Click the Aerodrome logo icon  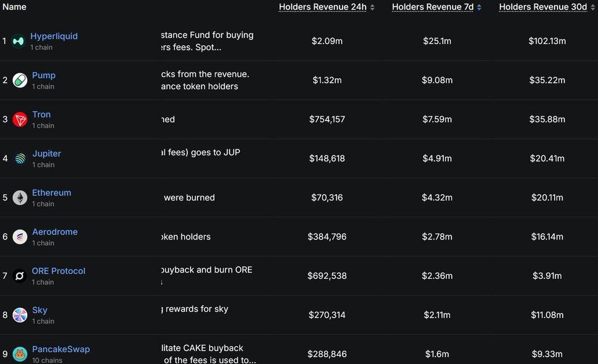tap(20, 236)
